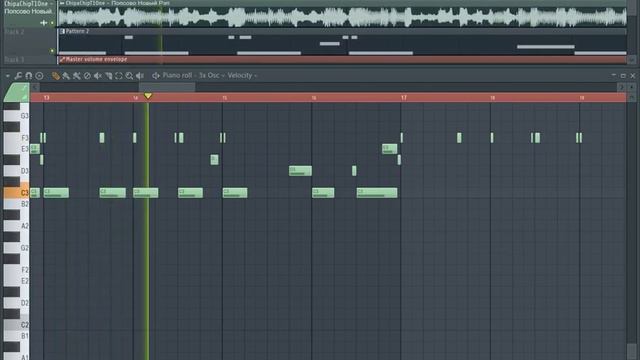Click the yellow playhead marker on timeline
The image size is (640, 360).
(x=148, y=96)
